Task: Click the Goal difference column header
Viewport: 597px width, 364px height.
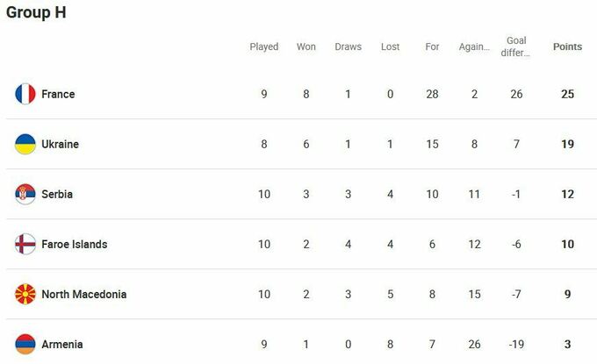Action: pyautogui.click(x=516, y=46)
